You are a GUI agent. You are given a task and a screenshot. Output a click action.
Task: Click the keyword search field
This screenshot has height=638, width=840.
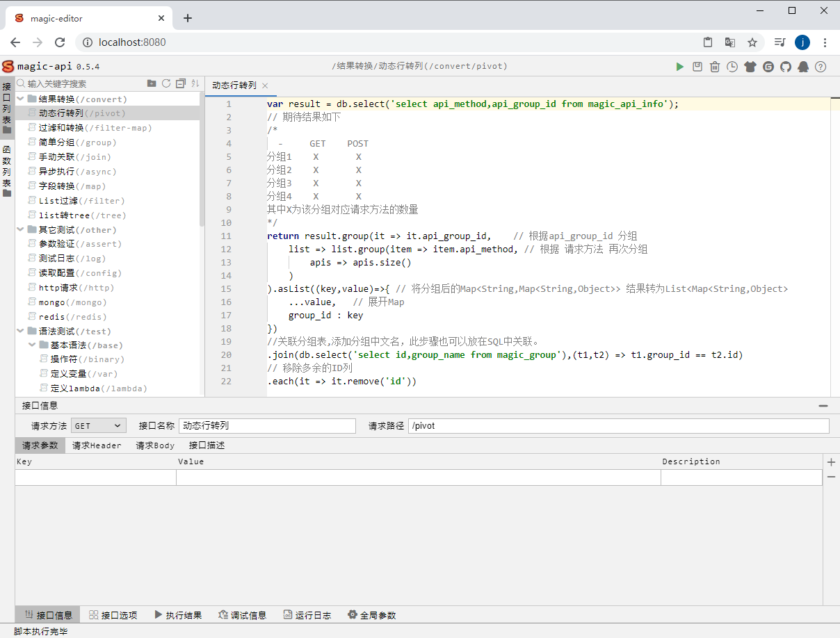85,83
